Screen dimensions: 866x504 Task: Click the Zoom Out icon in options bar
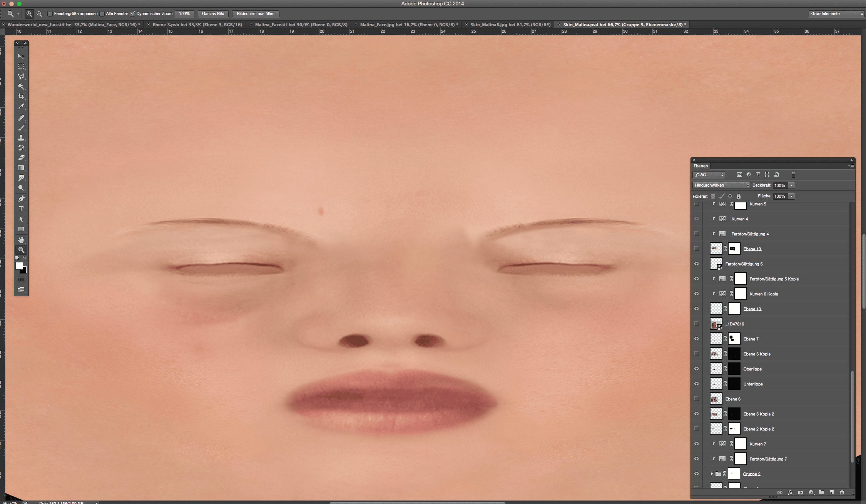39,14
